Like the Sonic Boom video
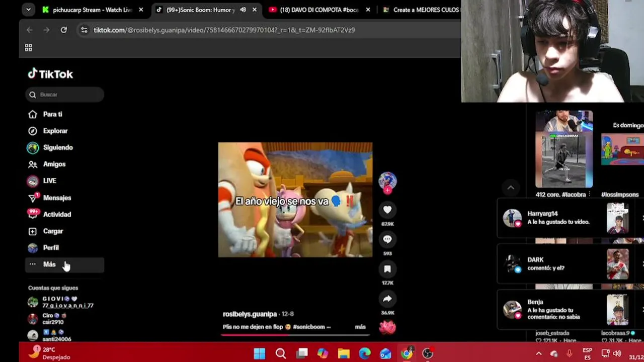Viewport: 644px width, 362px height. click(x=387, y=210)
